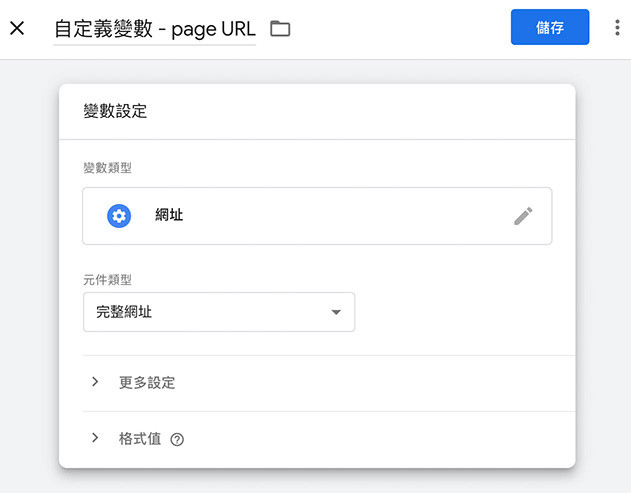Edit the variable name "自定義變數 - page URL"
This screenshot has height=493, width=631.
point(155,29)
